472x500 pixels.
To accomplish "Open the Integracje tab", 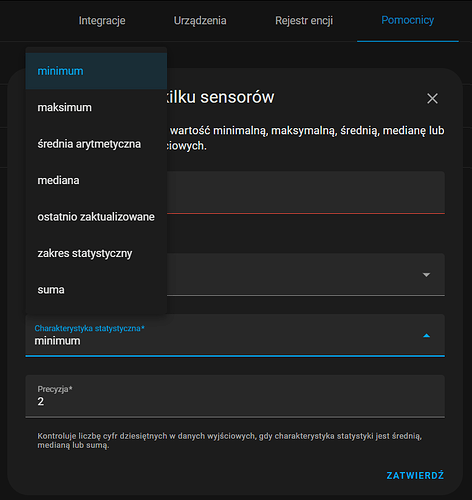I will click(x=102, y=21).
